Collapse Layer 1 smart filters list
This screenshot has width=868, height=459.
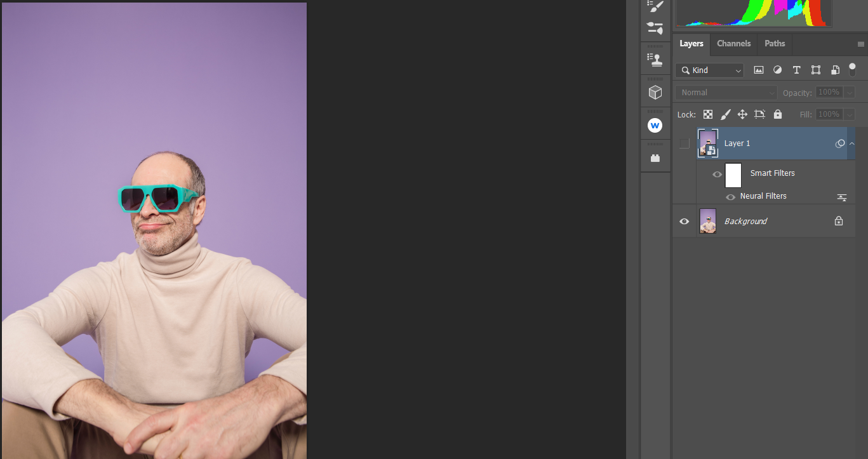[x=852, y=143]
